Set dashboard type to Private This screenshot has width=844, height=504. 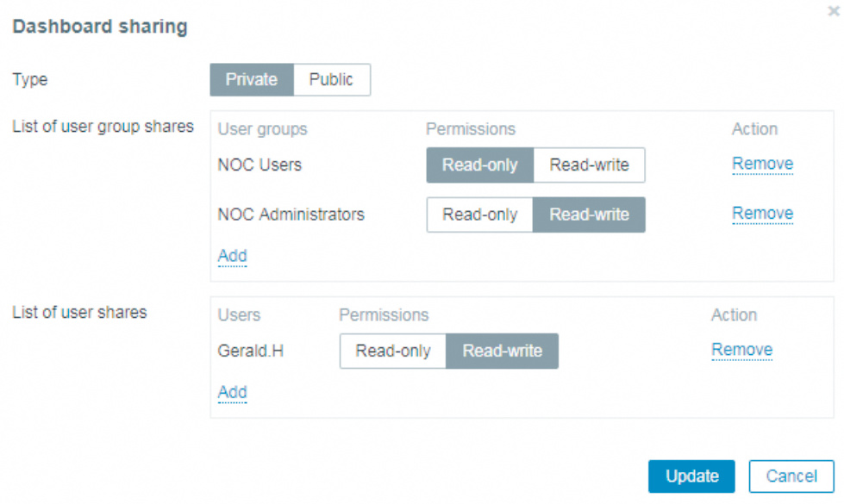pos(252,79)
